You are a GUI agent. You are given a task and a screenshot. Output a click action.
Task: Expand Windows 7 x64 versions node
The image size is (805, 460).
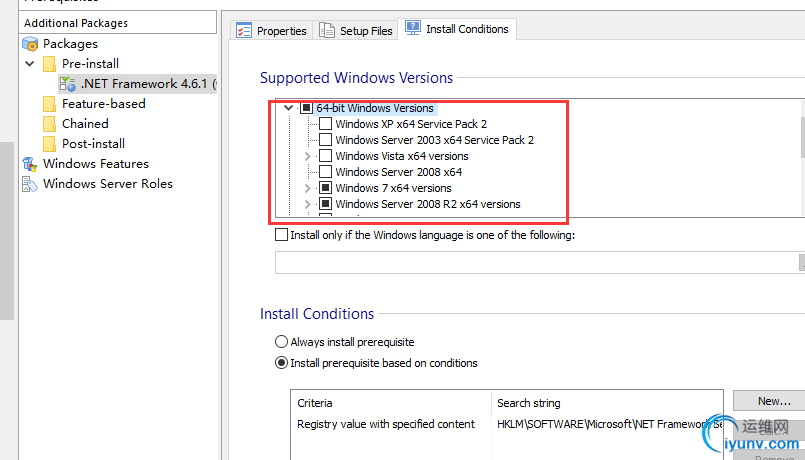[x=308, y=188]
